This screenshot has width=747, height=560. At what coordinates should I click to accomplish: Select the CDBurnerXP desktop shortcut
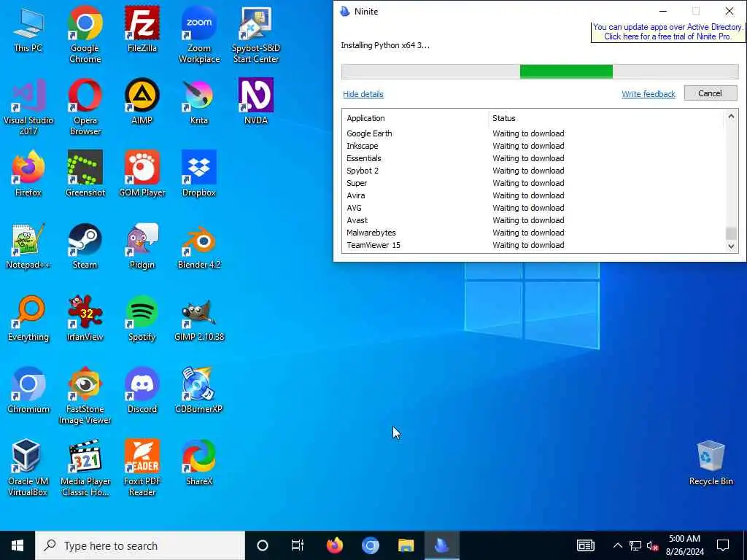tap(199, 391)
